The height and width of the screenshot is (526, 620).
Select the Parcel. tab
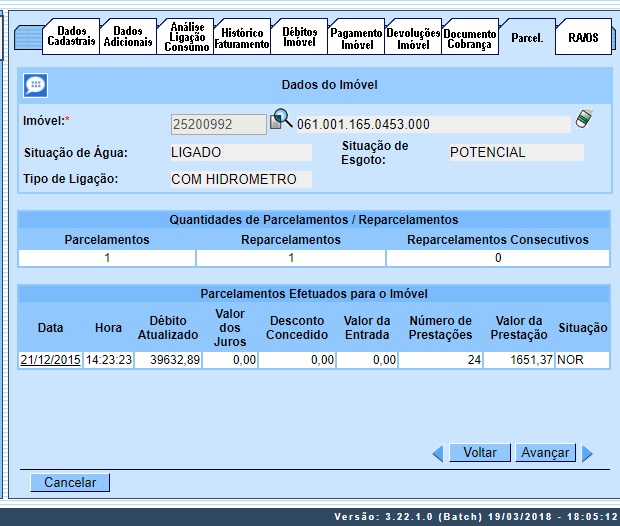click(x=526, y=38)
